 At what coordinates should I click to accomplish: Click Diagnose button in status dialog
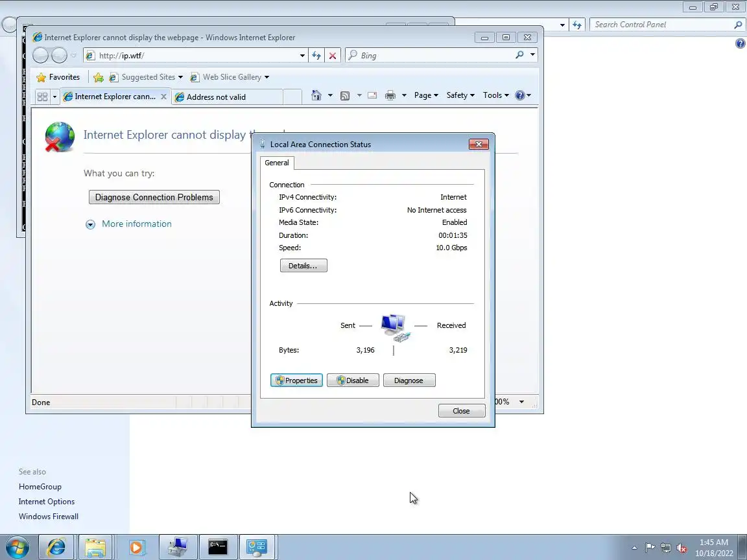coord(409,380)
